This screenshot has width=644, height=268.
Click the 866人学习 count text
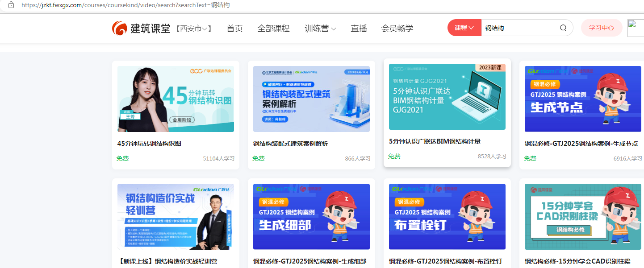(358, 159)
